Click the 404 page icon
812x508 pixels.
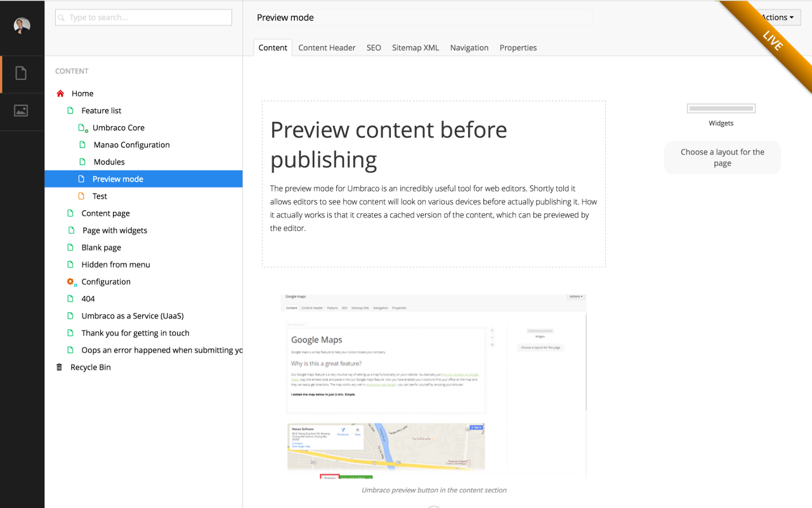point(70,299)
